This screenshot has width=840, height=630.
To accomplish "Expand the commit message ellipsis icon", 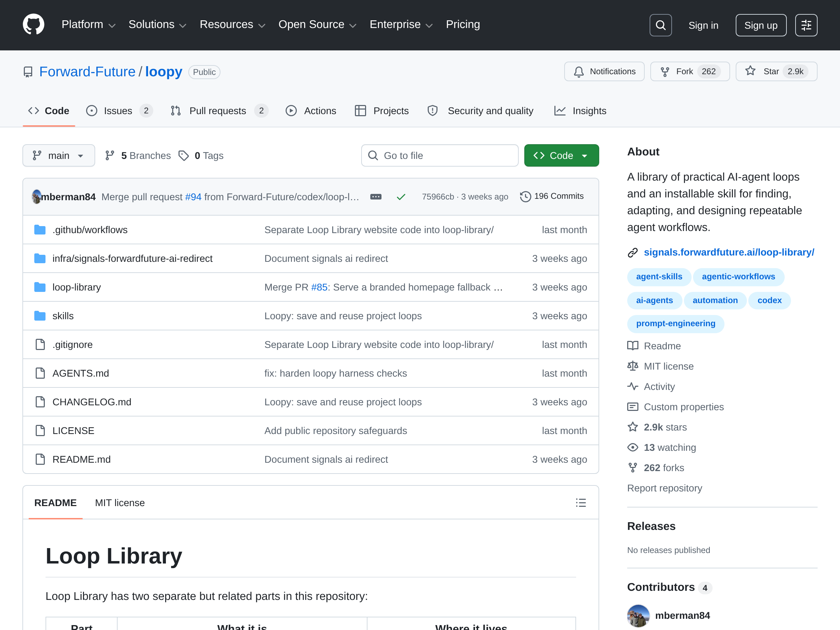I will [x=376, y=197].
